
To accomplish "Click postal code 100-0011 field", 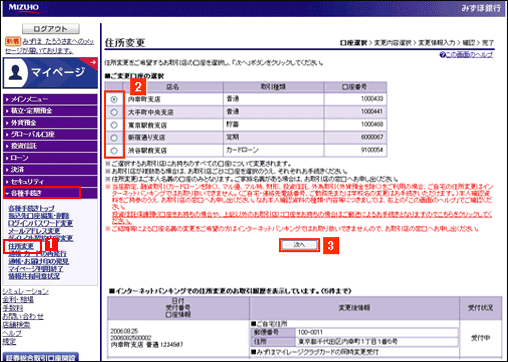I will [x=377, y=332].
